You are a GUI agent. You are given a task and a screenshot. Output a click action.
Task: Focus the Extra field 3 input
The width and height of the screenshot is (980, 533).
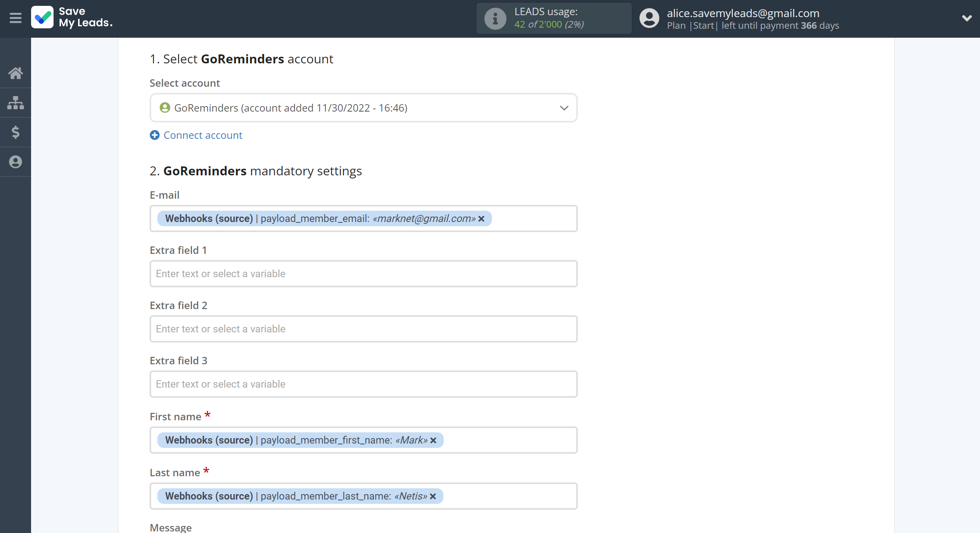(x=363, y=384)
